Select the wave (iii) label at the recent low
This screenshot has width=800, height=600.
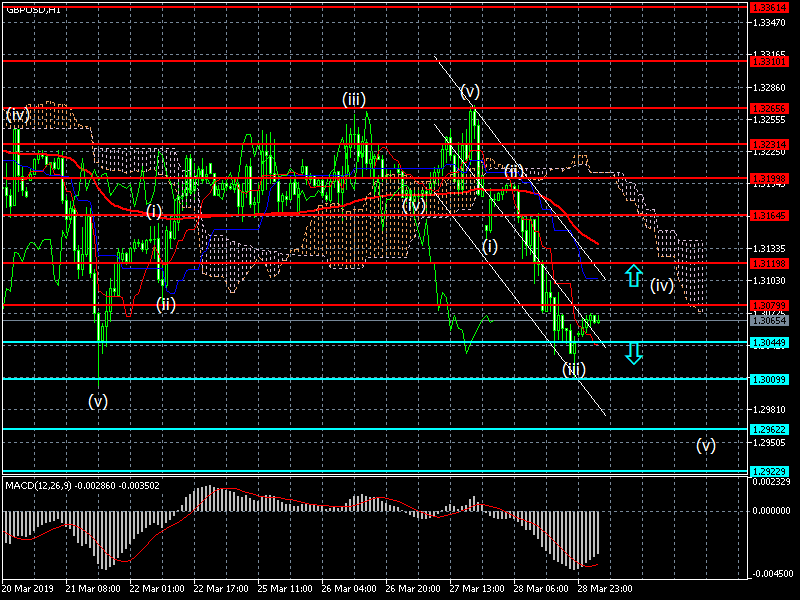(x=573, y=369)
